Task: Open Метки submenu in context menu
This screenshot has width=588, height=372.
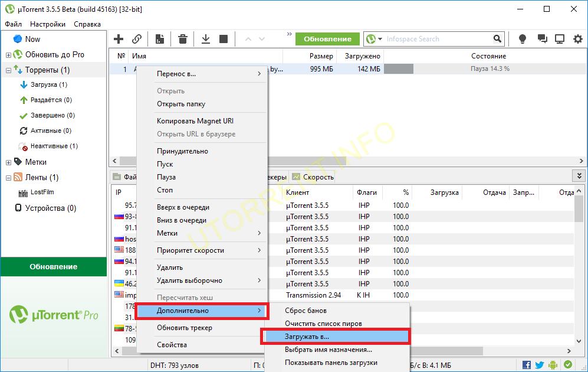Action: coord(202,233)
